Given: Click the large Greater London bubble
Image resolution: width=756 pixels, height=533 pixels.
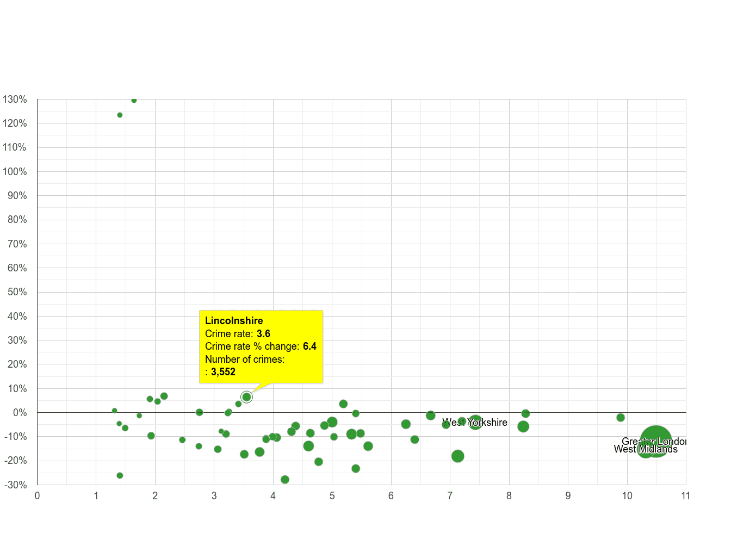Looking at the screenshot, I should [x=656, y=441].
